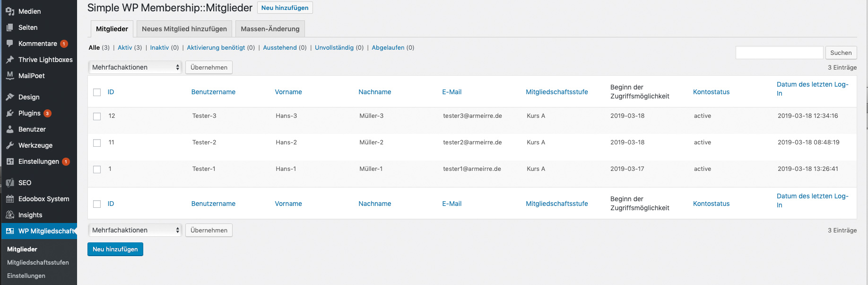The image size is (868, 285).
Task: Open the top Mehrfachaktionen dropdown
Action: [135, 67]
